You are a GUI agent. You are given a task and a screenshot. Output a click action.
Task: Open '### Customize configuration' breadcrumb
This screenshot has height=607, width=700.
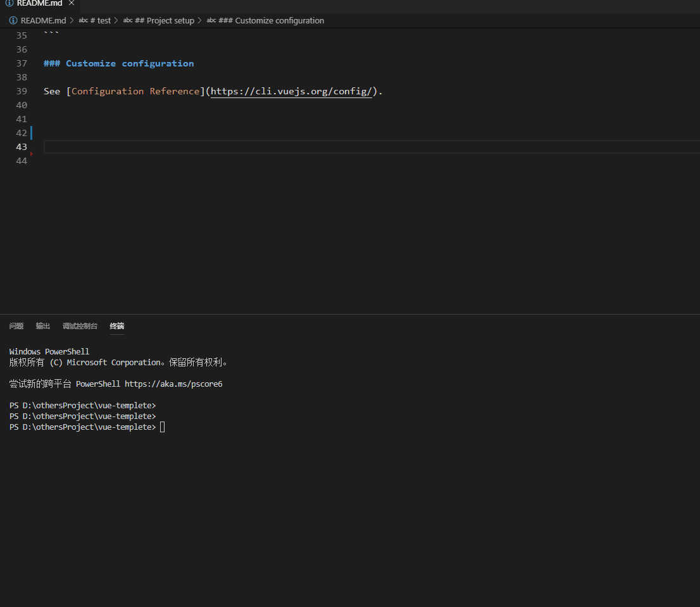coord(271,20)
